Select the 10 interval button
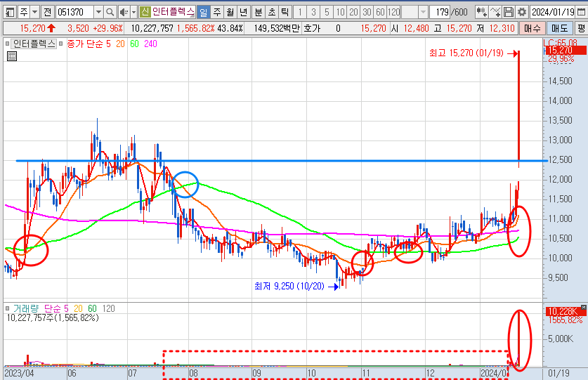 point(340,13)
